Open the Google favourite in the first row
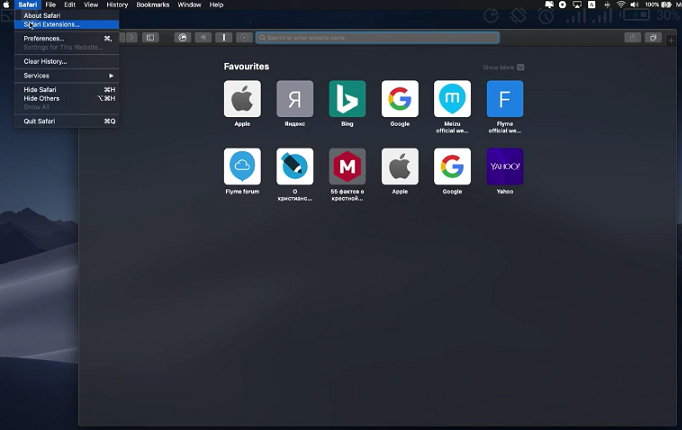The image size is (682, 430). pyautogui.click(x=400, y=99)
